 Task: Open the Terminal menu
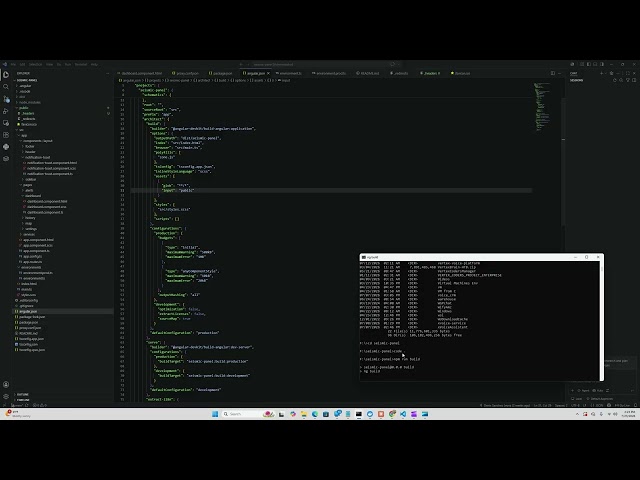(x=81, y=64)
